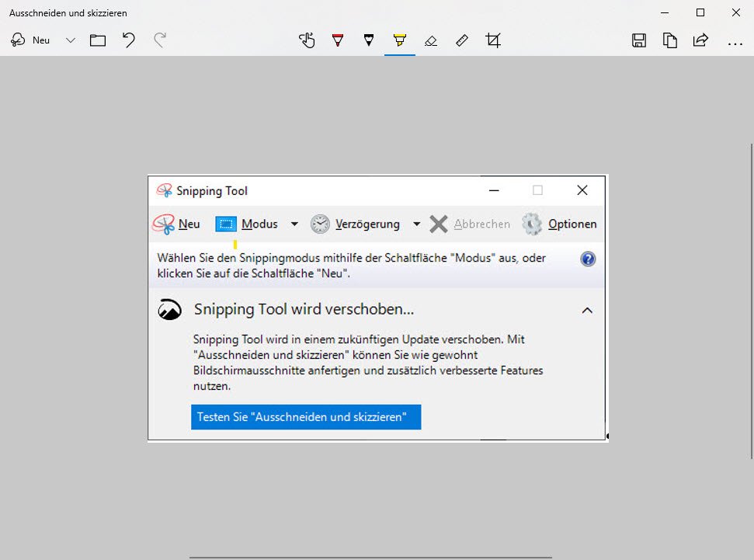754x560 pixels.
Task: Click the blue help question mark icon
Action: (588, 259)
